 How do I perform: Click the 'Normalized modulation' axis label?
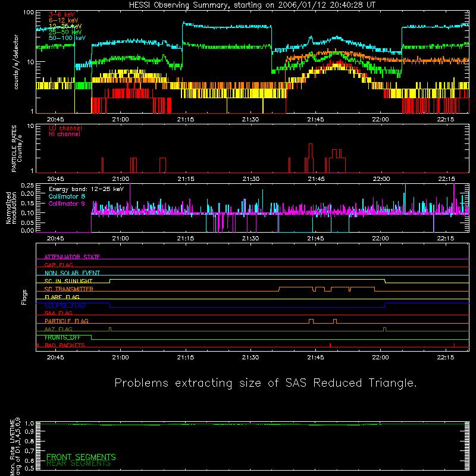tap(11, 208)
